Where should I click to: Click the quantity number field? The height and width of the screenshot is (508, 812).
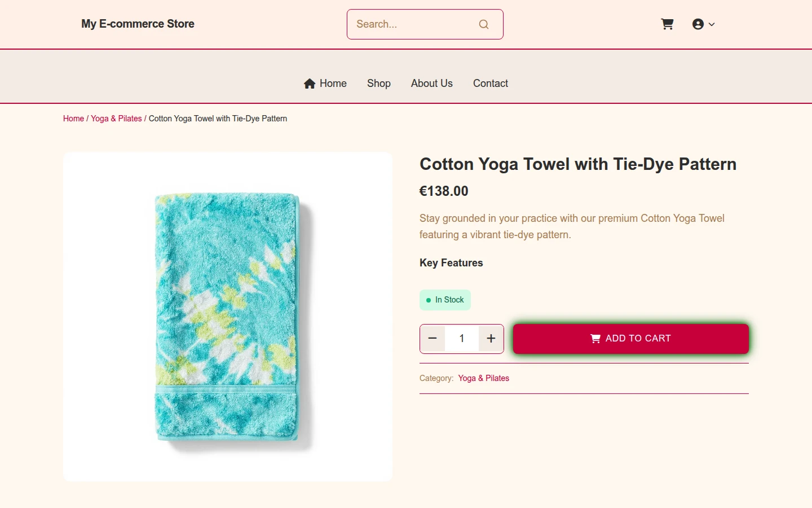[x=462, y=339]
